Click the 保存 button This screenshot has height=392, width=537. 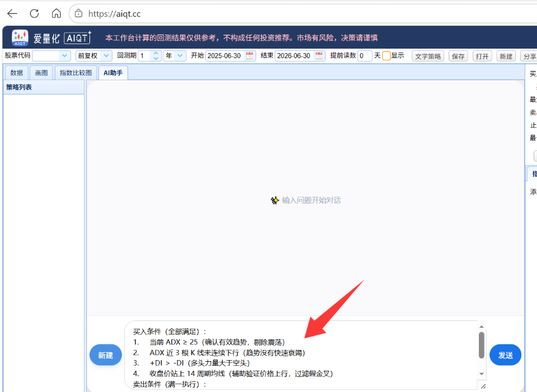tap(458, 56)
